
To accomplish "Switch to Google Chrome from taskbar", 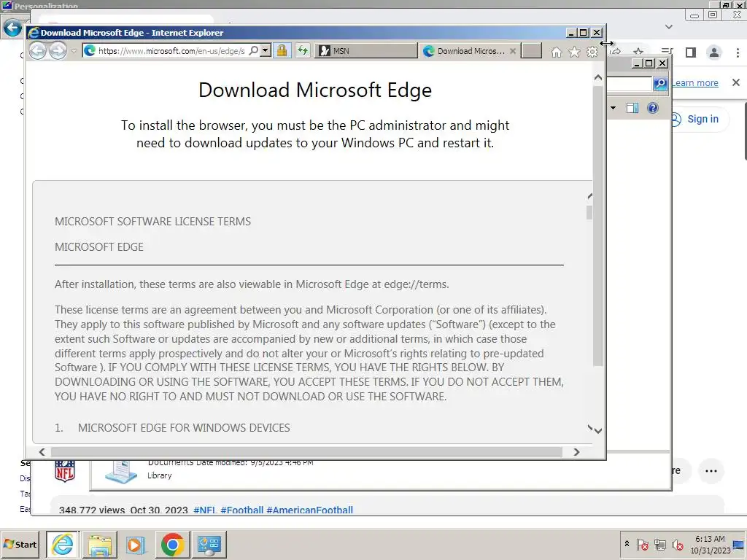I will pyautogui.click(x=172, y=544).
